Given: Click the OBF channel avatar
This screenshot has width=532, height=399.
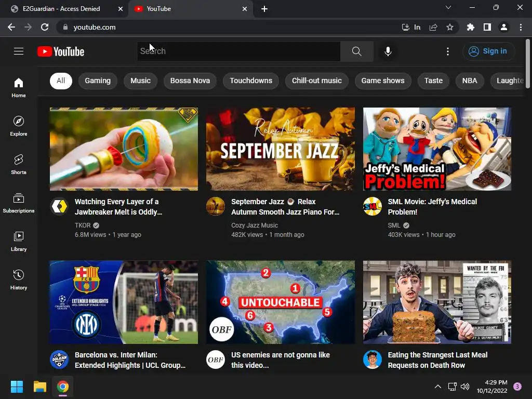Looking at the screenshot, I should (216, 360).
